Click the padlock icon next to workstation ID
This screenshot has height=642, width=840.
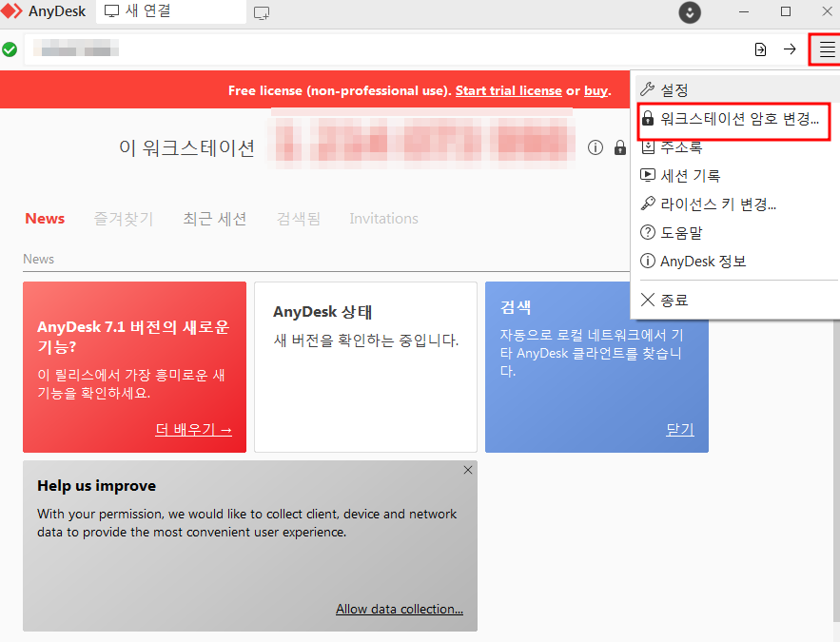point(620,147)
